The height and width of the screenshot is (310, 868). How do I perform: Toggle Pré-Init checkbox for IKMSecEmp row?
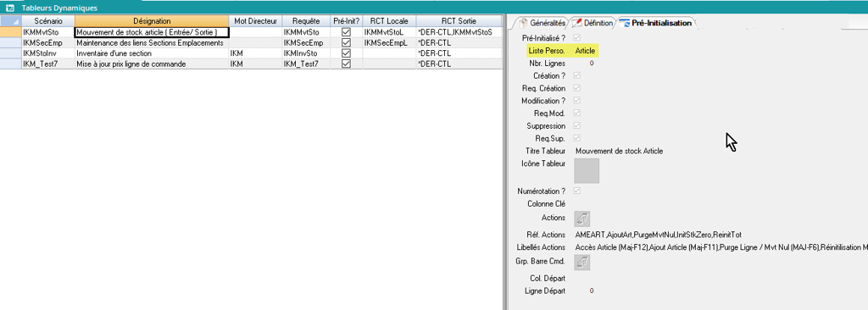point(347,43)
